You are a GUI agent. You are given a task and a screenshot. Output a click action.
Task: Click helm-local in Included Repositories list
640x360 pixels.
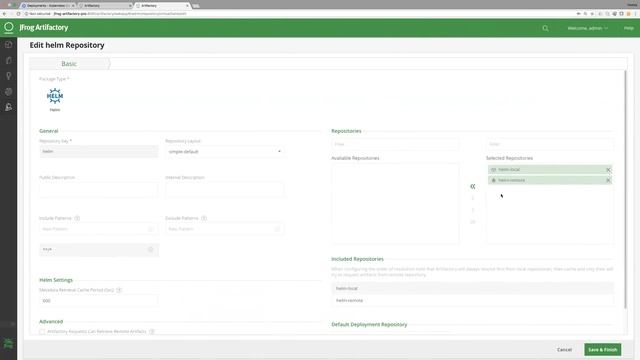473,288
